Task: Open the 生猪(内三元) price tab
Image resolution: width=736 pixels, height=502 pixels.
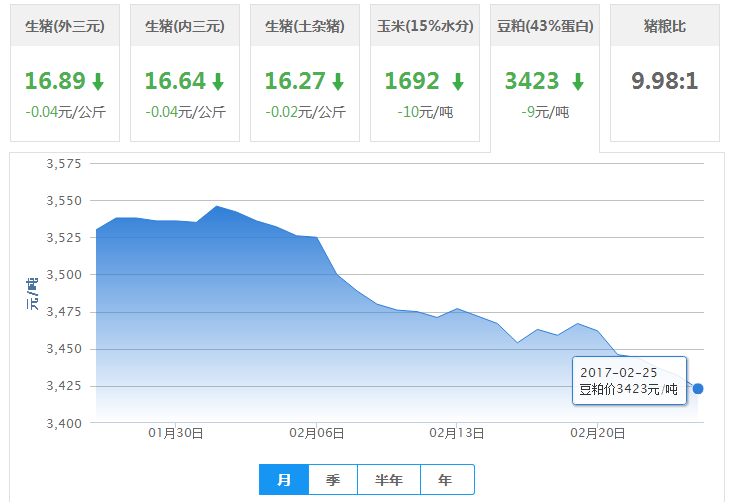Action: coord(185,73)
